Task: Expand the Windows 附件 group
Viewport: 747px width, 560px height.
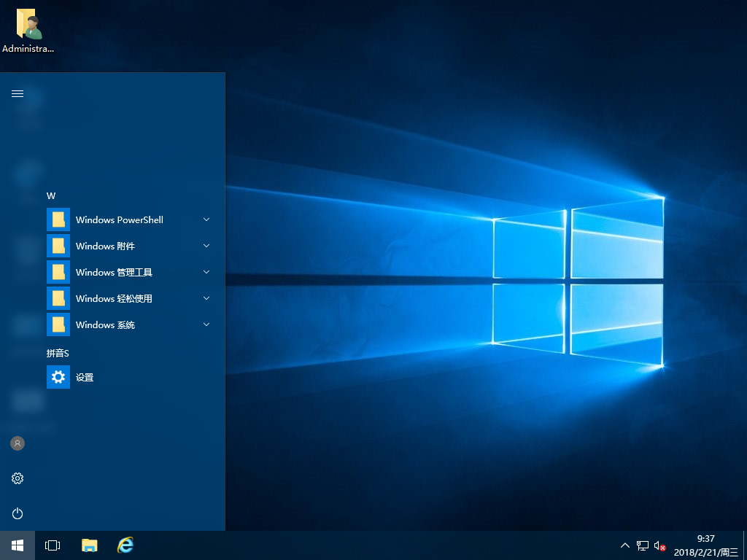Action: (206, 246)
